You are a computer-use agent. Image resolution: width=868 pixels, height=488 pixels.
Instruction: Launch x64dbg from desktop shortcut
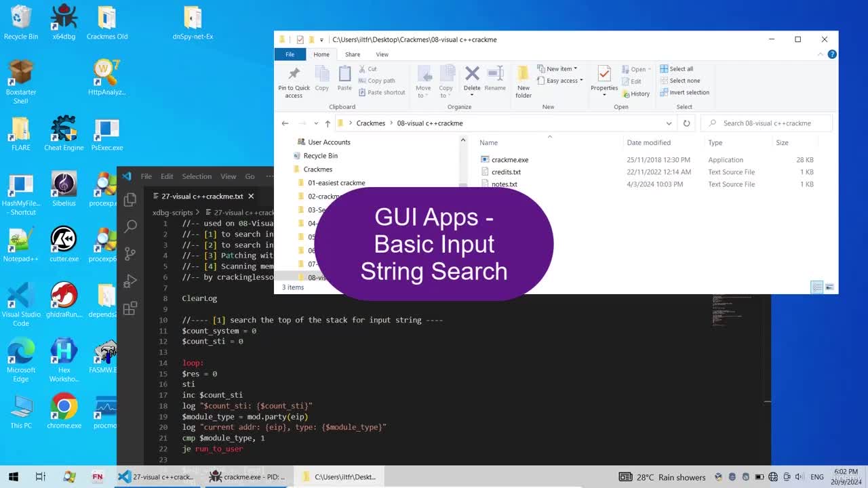(x=64, y=22)
